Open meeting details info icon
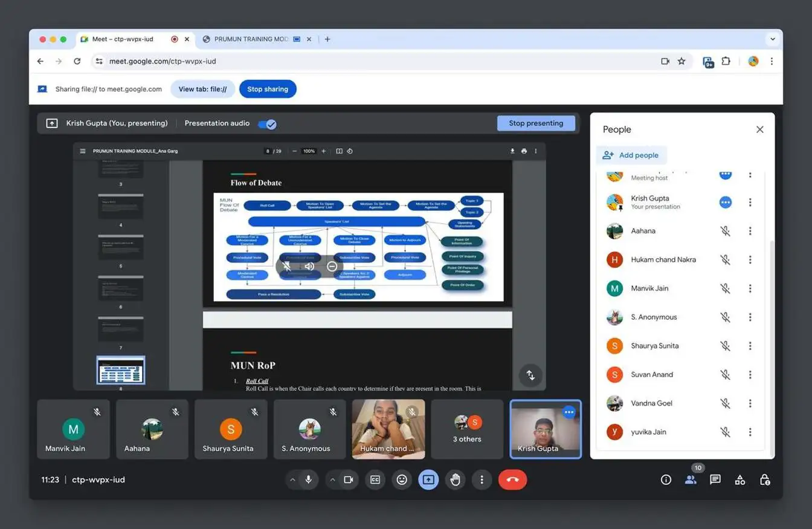Image resolution: width=812 pixels, height=529 pixels. pyautogui.click(x=666, y=479)
